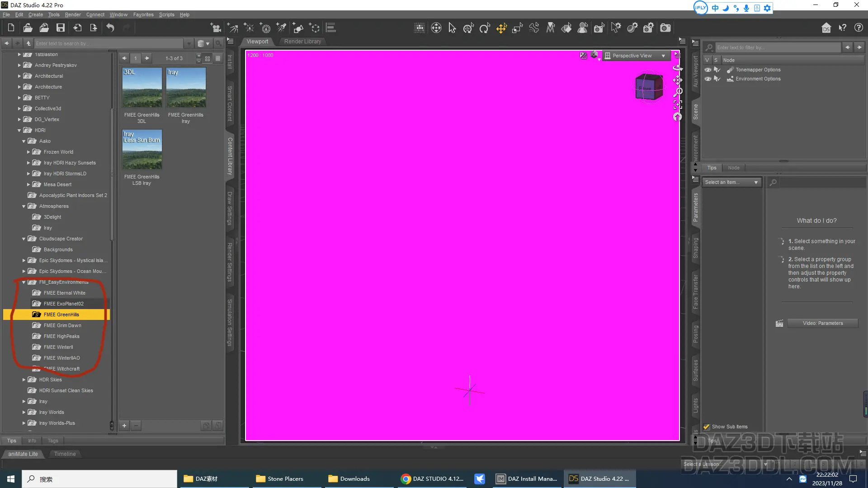Click the Create New Primitive icon

(298, 28)
